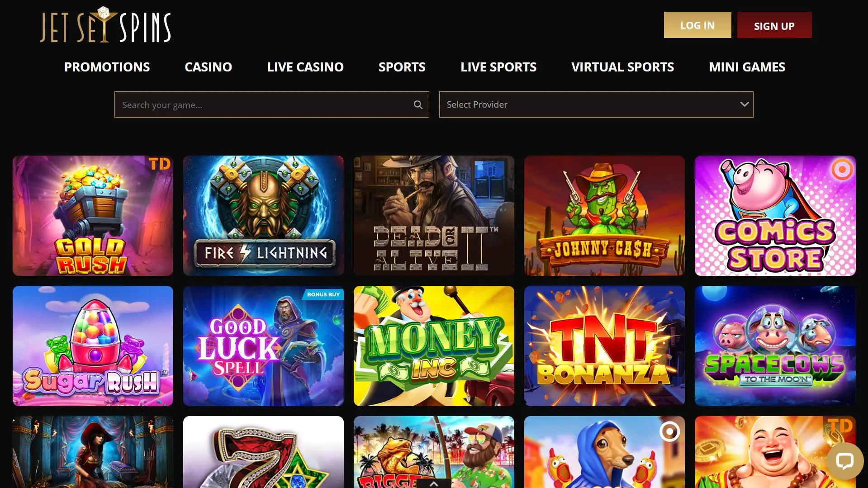Select the Johnny Cash game thumbnail
This screenshot has width=868, height=488.
click(604, 216)
